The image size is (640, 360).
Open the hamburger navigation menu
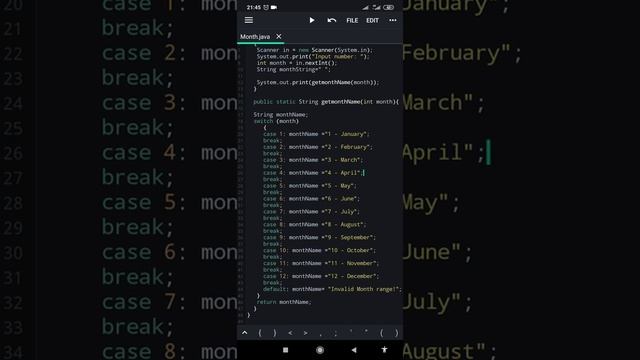tap(249, 20)
